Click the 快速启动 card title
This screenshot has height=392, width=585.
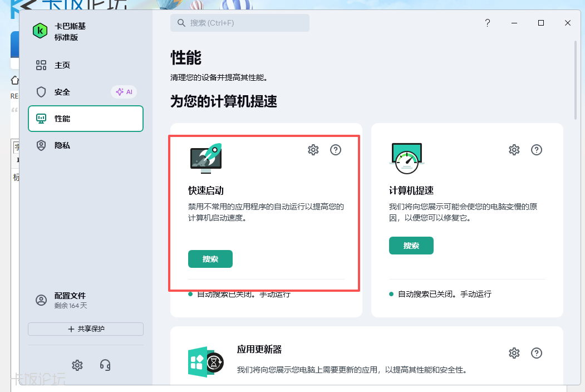[x=206, y=190]
